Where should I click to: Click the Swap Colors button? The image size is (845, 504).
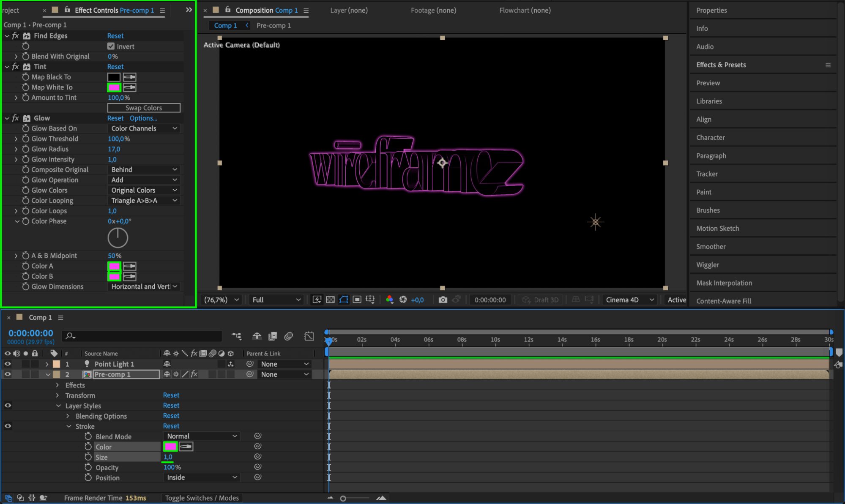pyautogui.click(x=144, y=108)
